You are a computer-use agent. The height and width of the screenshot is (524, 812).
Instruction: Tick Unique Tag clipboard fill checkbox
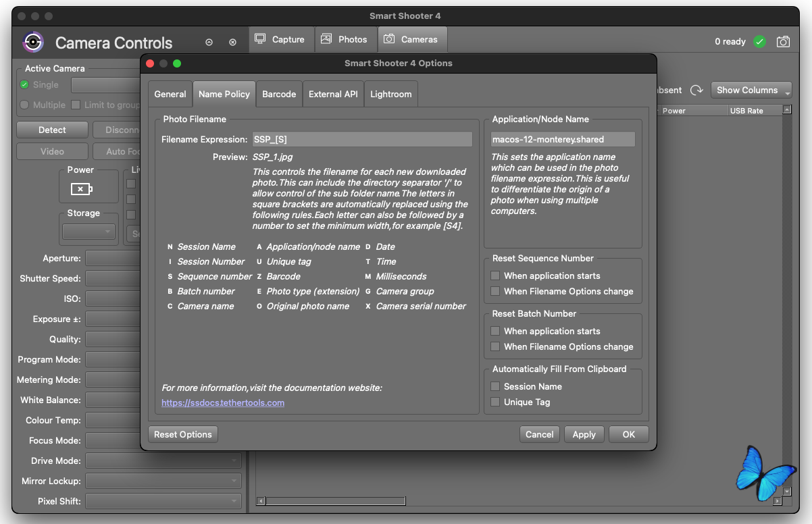[495, 402]
